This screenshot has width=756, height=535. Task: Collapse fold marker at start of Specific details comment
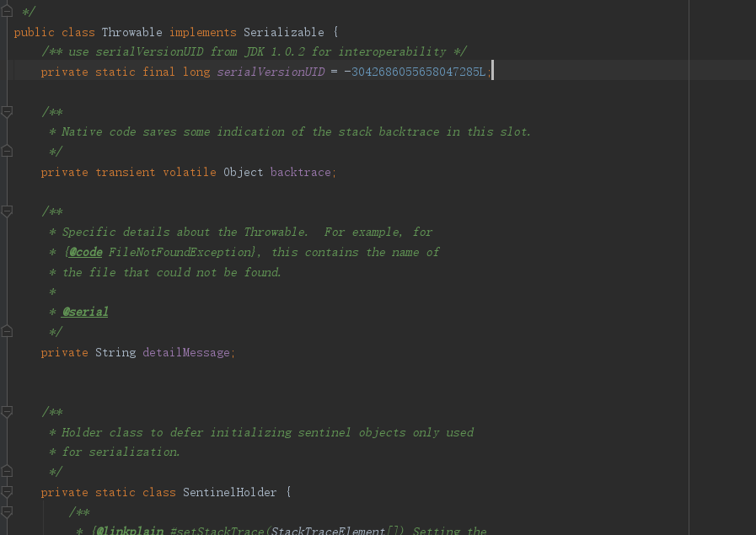point(7,211)
